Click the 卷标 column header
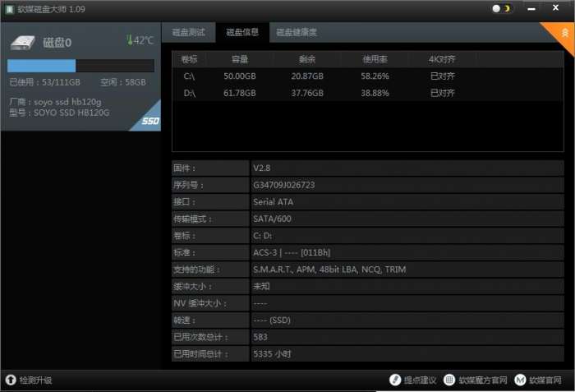Viewport: 575px width, 392px height. click(189, 59)
